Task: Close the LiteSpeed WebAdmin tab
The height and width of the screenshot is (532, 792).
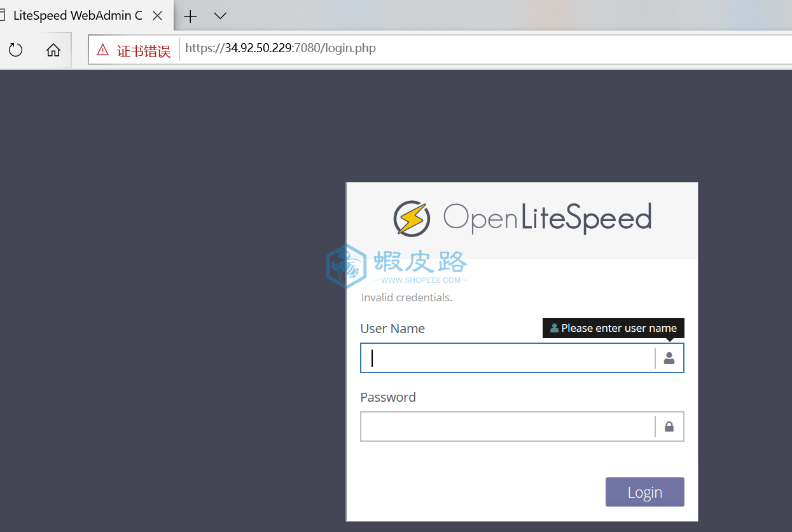Action: tap(159, 16)
